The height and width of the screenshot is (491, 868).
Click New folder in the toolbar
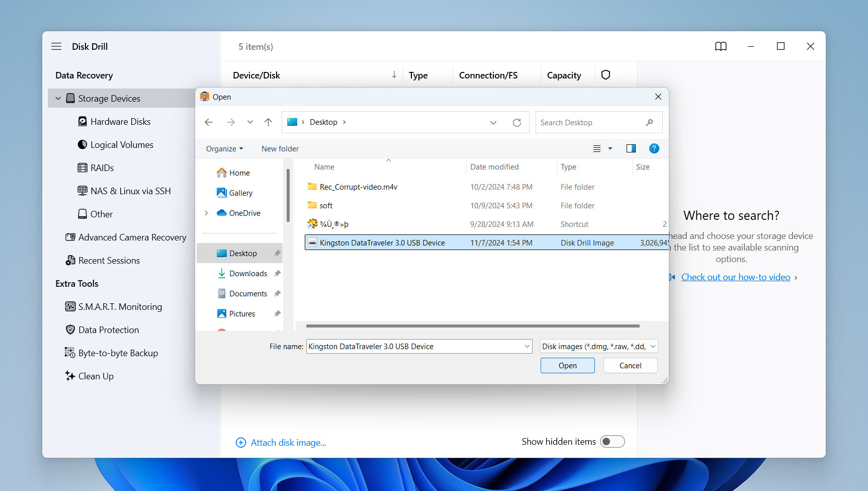(280, 148)
